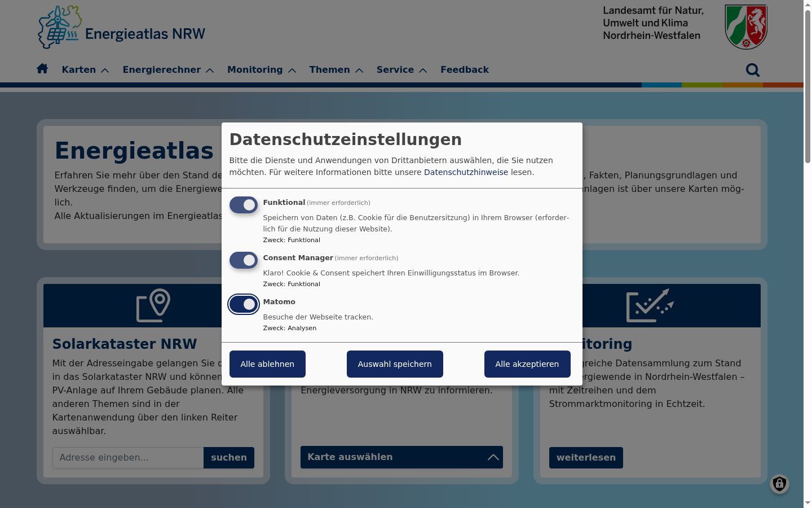Expand the Energierechner menu
The image size is (812, 508).
click(168, 70)
